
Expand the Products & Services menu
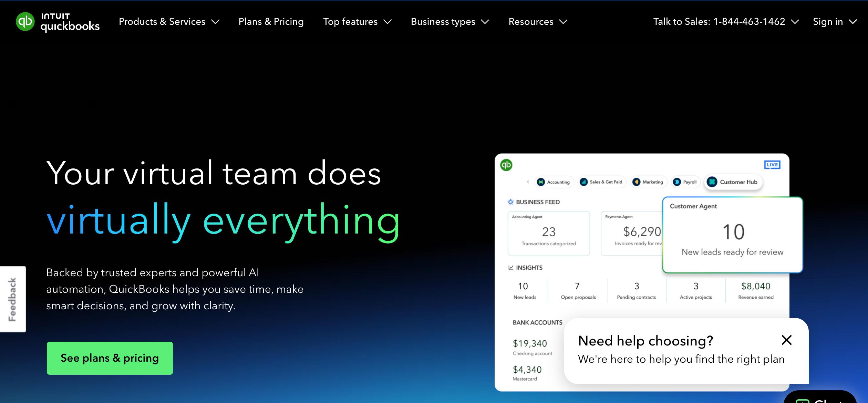(x=169, y=22)
